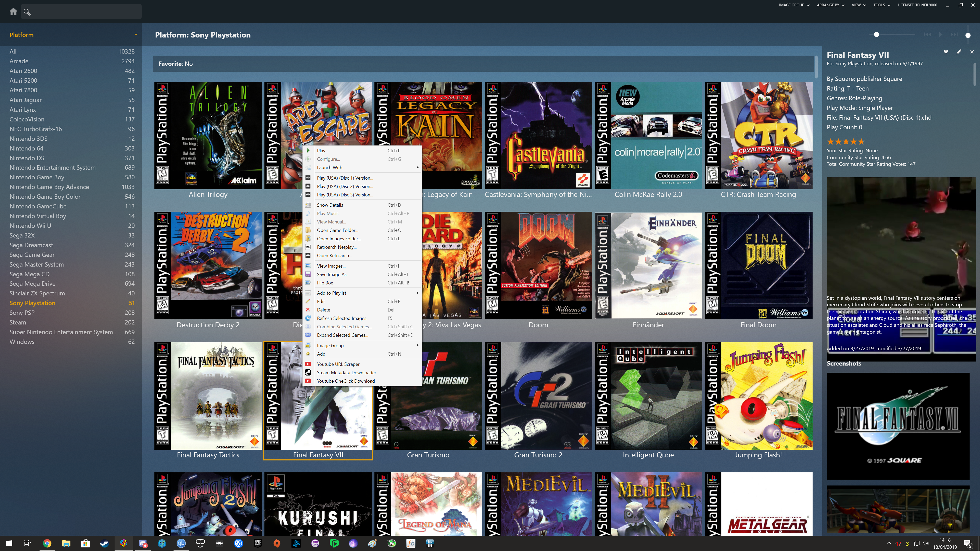The height and width of the screenshot is (551, 980).
Task: Choose Play... from the context menu
Action: click(x=362, y=151)
